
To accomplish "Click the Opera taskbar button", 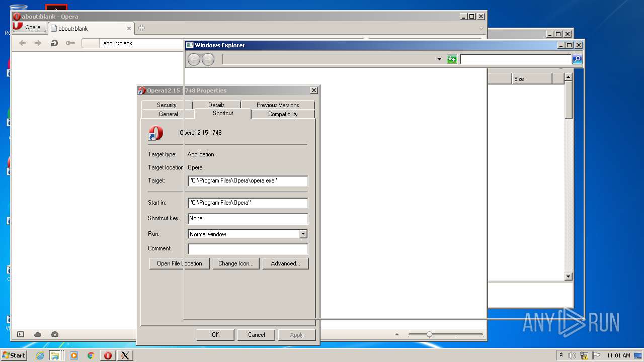I will pyautogui.click(x=108, y=355).
